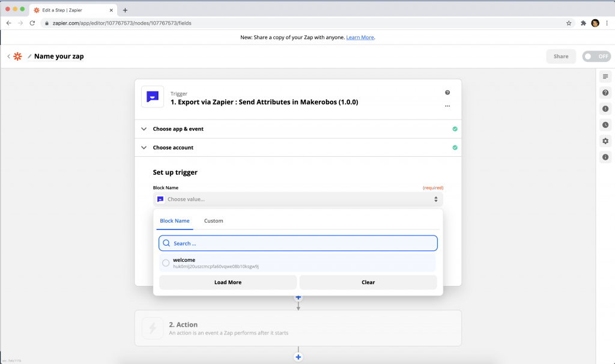Open the trigger three-dot options menu

click(x=447, y=106)
